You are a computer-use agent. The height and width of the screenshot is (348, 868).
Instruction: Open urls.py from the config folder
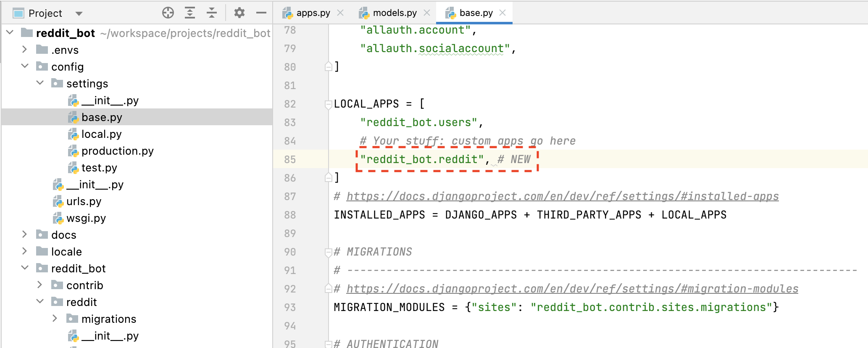pyautogui.click(x=84, y=201)
